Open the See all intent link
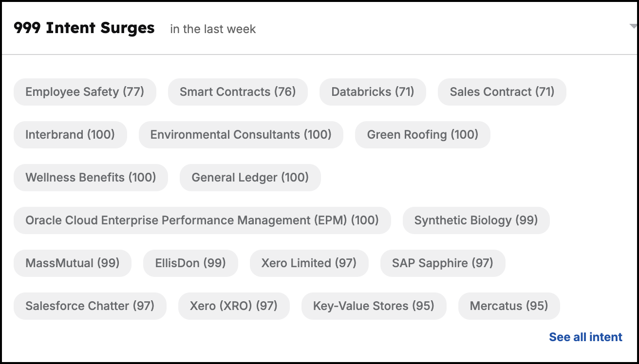The image size is (639, 364). pyautogui.click(x=585, y=337)
